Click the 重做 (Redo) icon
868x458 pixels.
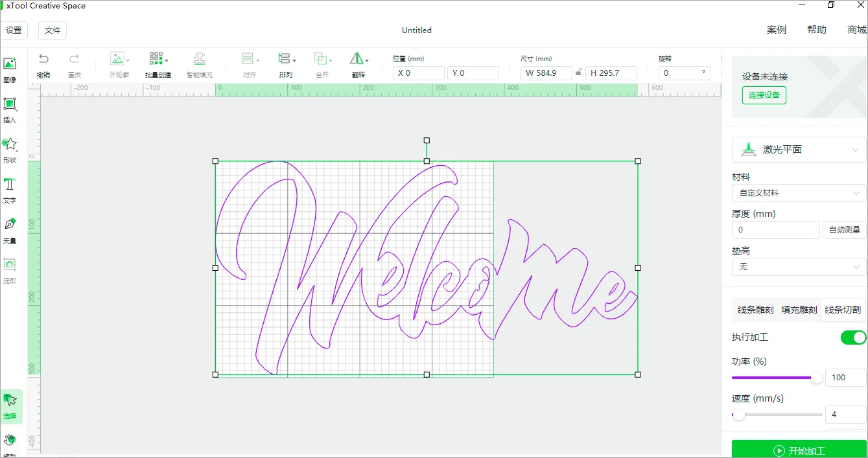pyautogui.click(x=75, y=58)
